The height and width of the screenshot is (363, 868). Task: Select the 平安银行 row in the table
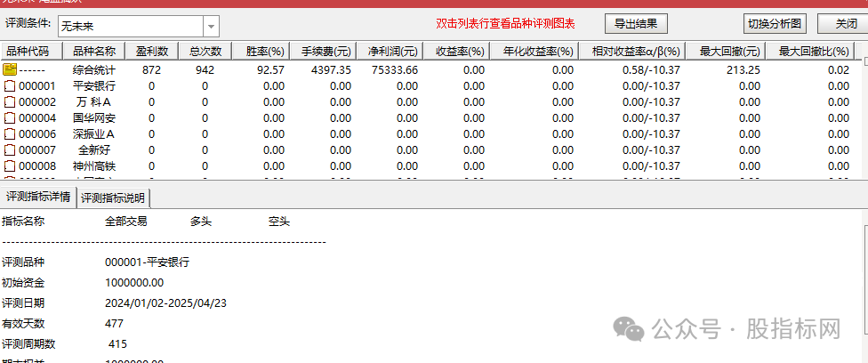[x=93, y=86]
